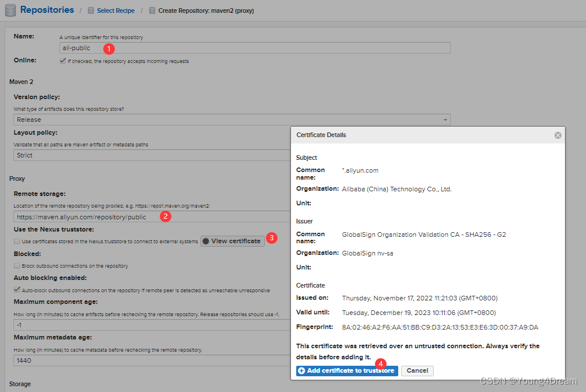Screen dimensions: 586x392
Task: Select the GlobalSign nv-sa organization text
Action: coord(367,253)
